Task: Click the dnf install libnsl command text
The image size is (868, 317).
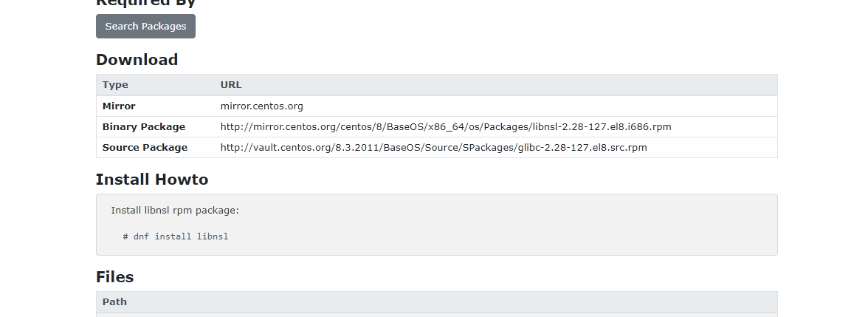Action: point(176,236)
